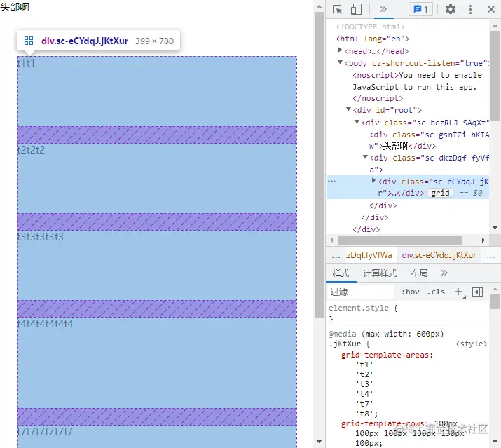Viewport: 501px width, 448px height.
Task: Select the .jKtXur selector text
Action: point(345,344)
